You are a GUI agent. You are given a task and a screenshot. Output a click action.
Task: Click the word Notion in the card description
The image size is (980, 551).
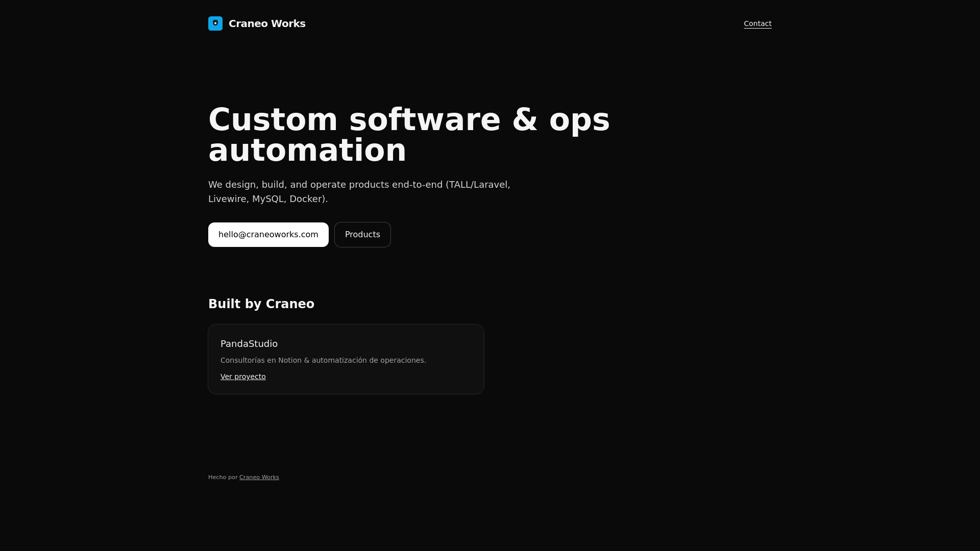point(289,360)
